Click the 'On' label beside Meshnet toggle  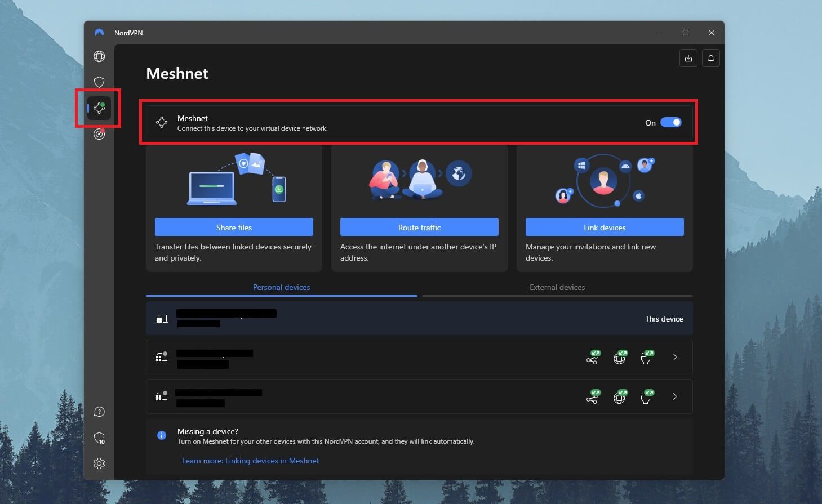[650, 123]
